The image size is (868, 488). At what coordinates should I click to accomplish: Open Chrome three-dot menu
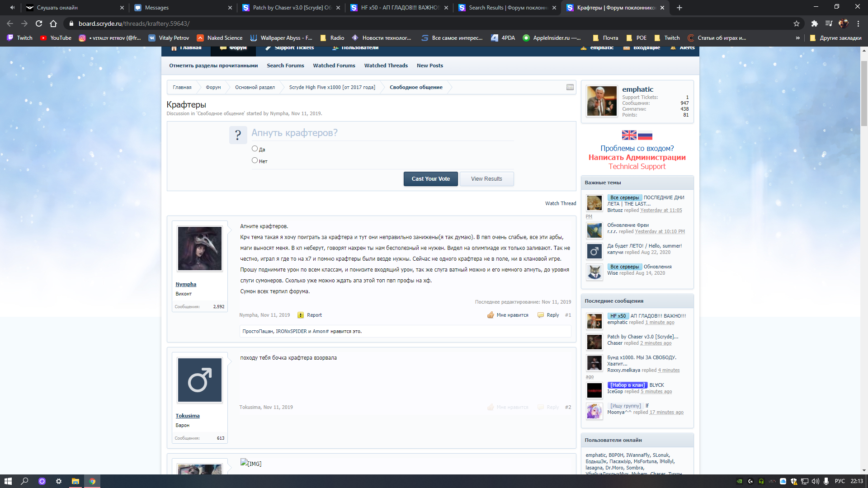pyautogui.click(x=858, y=23)
